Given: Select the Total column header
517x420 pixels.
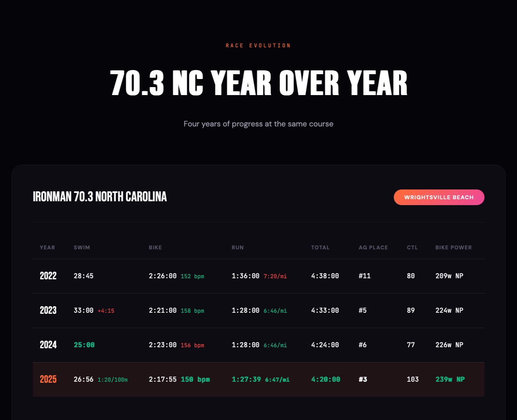Looking at the screenshot, I should coord(320,248).
